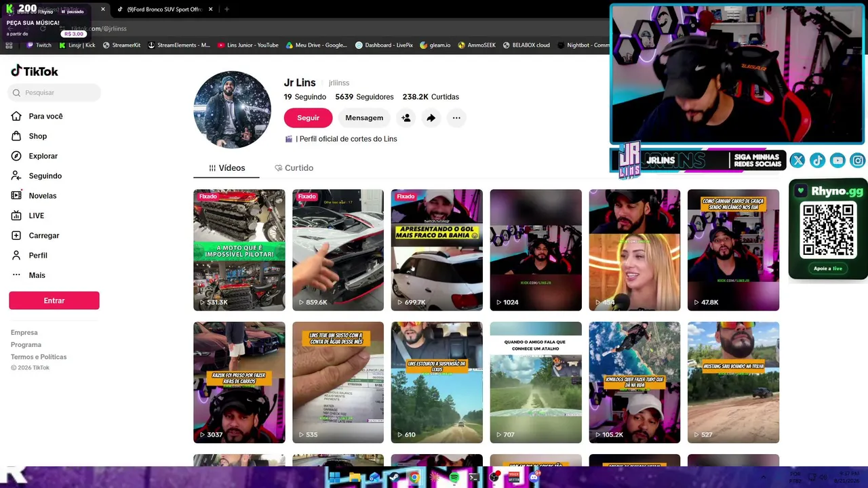The image size is (868, 488).
Task: Click the Mensagem button
Action: [x=364, y=118]
